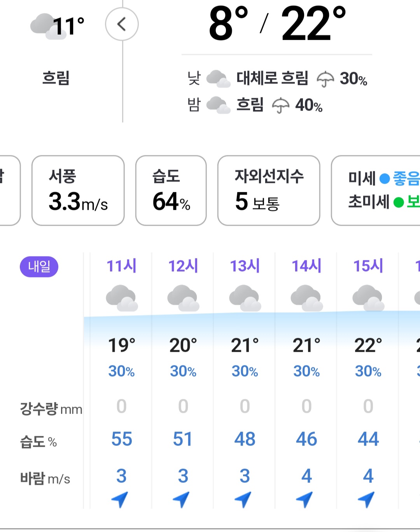Tap the umbrella icon beside 30%

pos(325,79)
